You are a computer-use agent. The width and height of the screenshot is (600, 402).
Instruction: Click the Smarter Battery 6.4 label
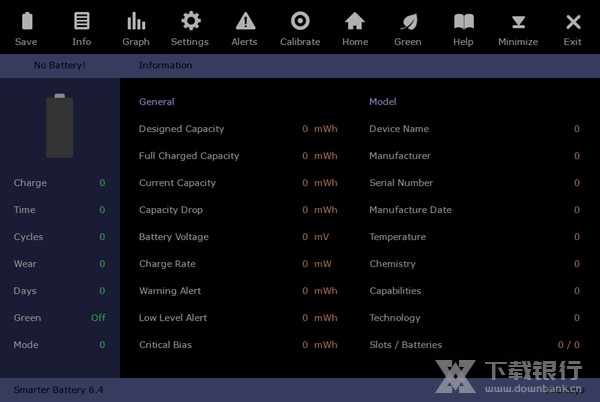[x=58, y=389]
